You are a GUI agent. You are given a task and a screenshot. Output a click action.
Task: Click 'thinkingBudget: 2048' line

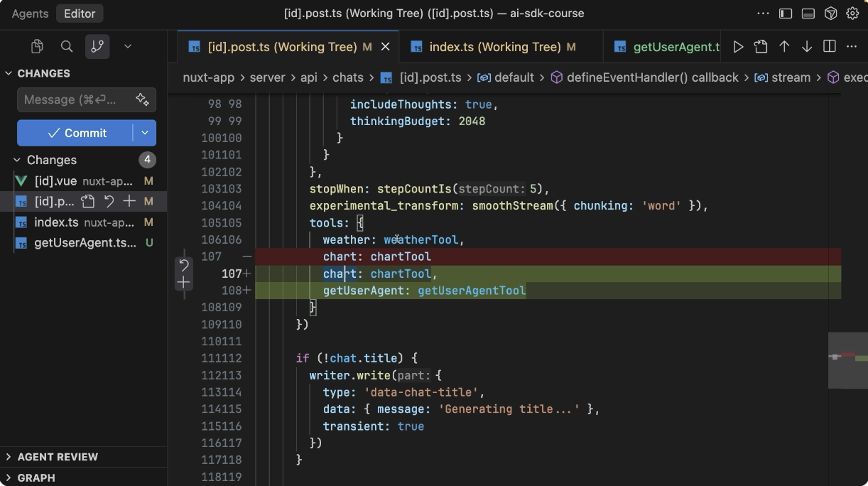(x=418, y=121)
